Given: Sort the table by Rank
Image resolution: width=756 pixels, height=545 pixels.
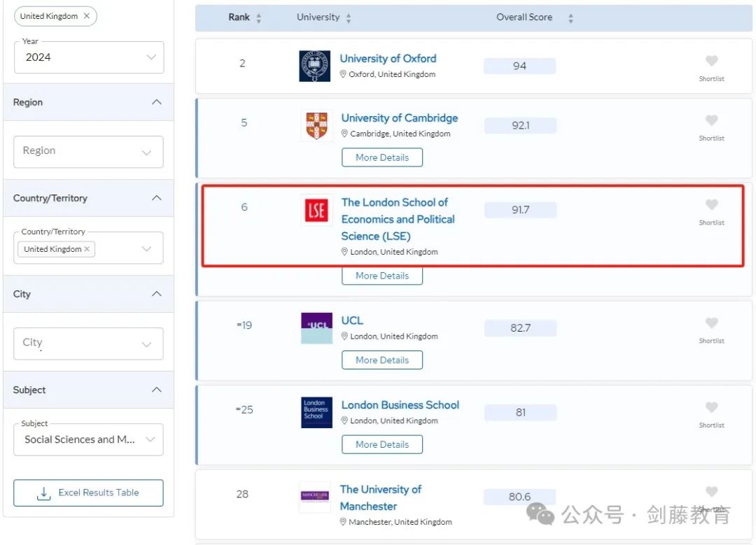Looking at the screenshot, I should tap(259, 17).
